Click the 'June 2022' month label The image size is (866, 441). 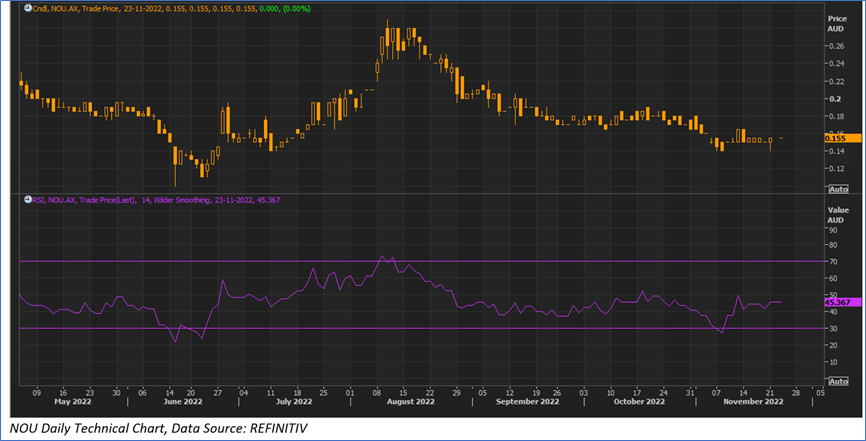tap(183, 402)
